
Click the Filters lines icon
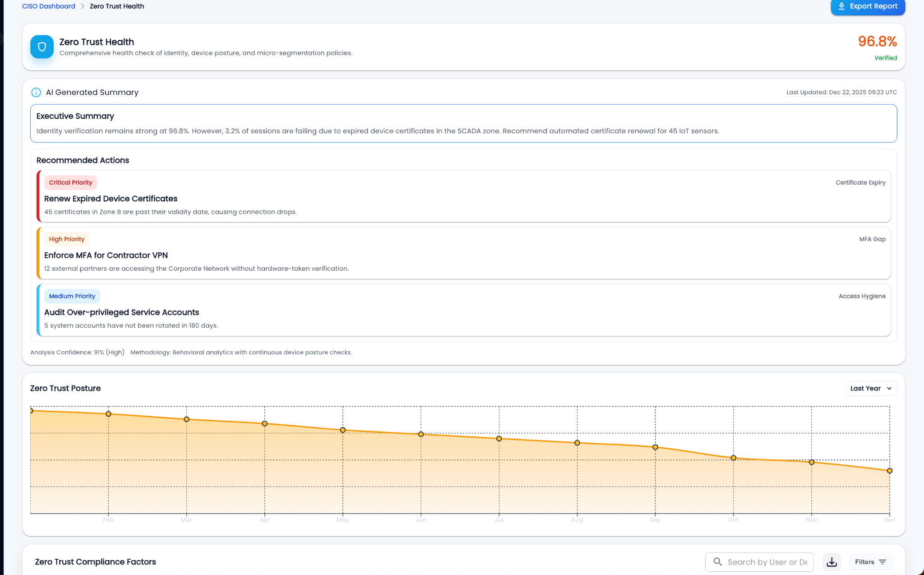pos(882,562)
